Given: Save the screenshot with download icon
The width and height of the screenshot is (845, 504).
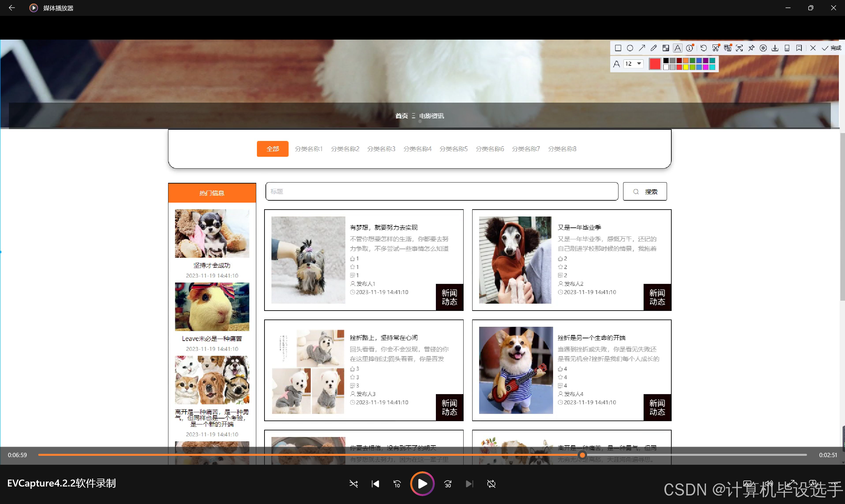Looking at the screenshot, I should click(775, 48).
